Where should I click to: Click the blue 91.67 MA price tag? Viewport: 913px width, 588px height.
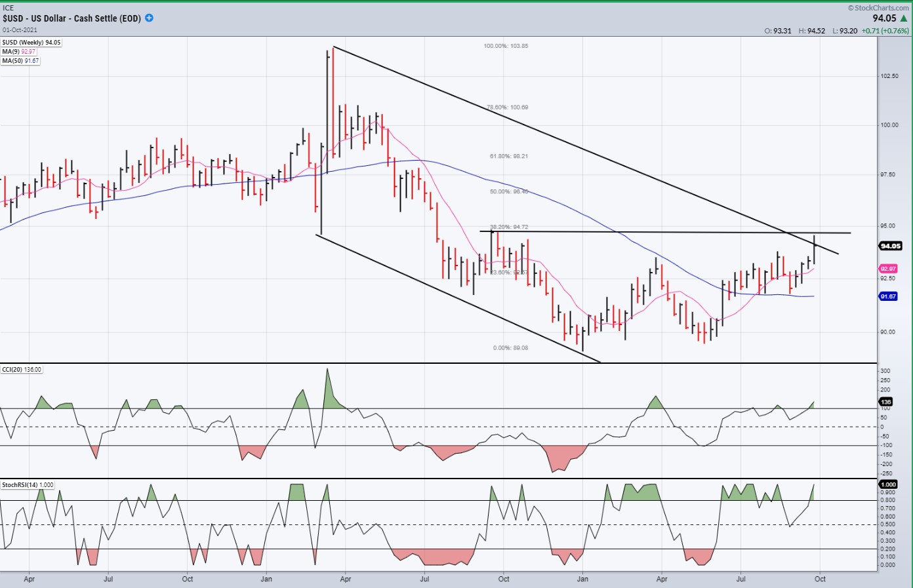coord(887,296)
